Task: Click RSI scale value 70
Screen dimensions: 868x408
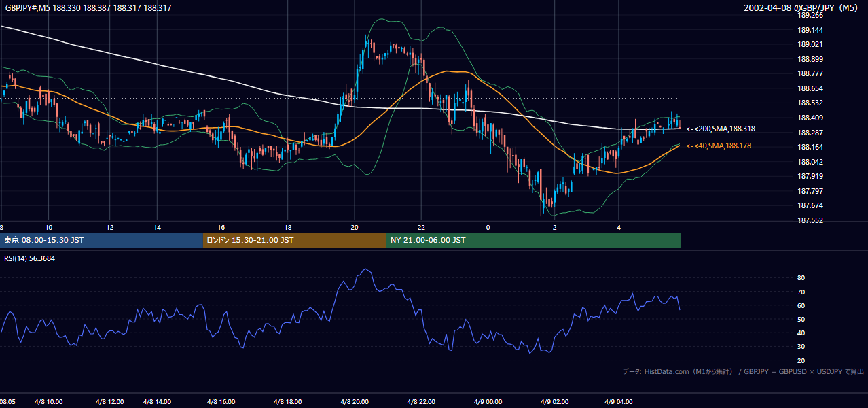Action: point(801,292)
